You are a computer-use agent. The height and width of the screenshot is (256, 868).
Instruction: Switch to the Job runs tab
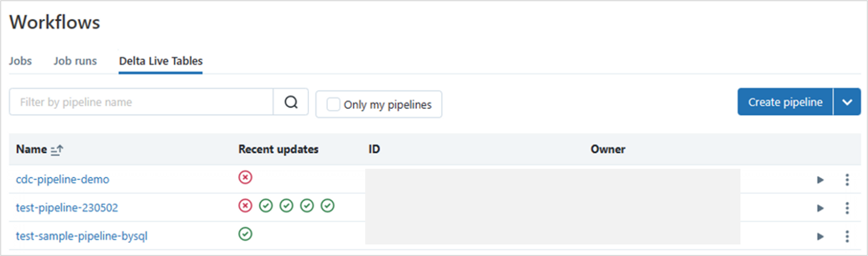[75, 61]
